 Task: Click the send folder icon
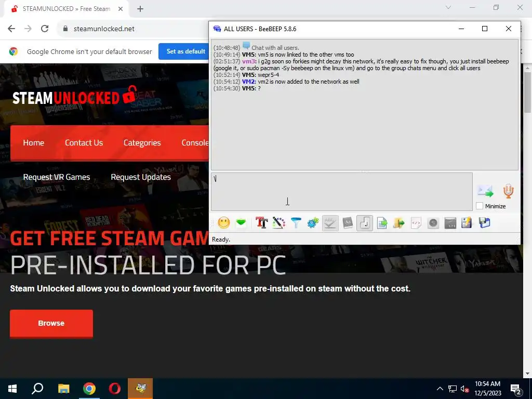pyautogui.click(x=399, y=223)
